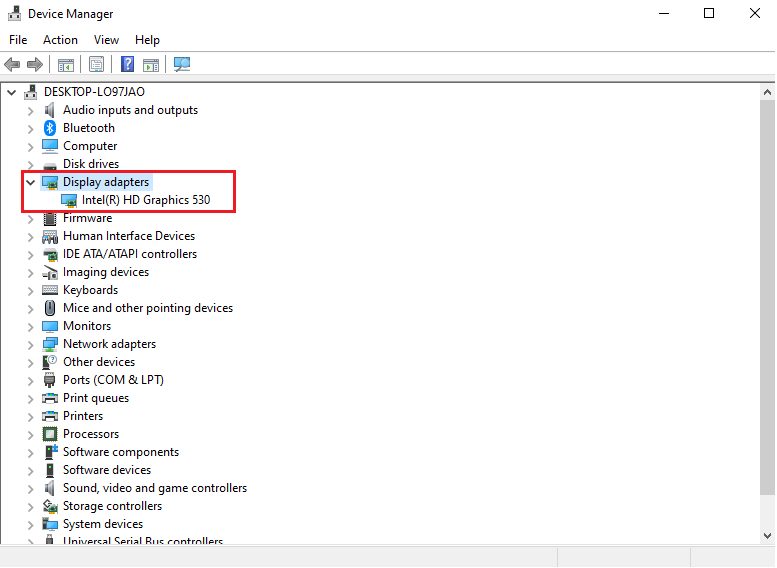
Task: Select the Monitors category label
Action: [x=87, y=326]
